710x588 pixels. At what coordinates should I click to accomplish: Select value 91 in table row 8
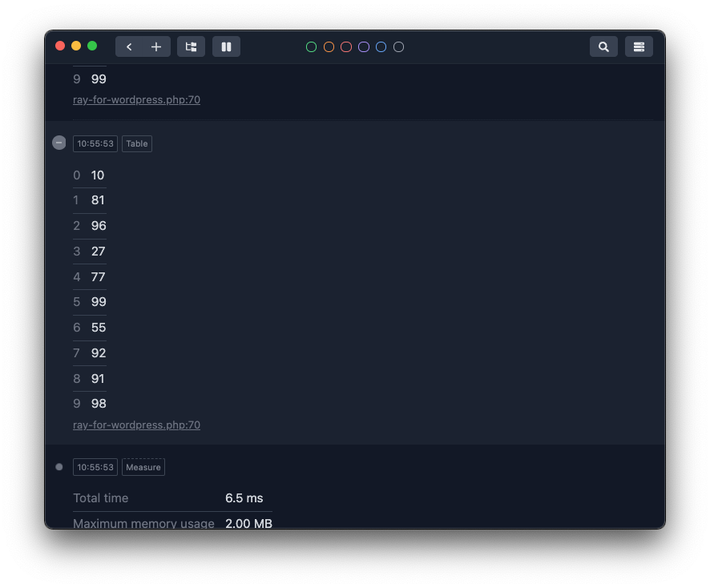[x=98, y=378]
